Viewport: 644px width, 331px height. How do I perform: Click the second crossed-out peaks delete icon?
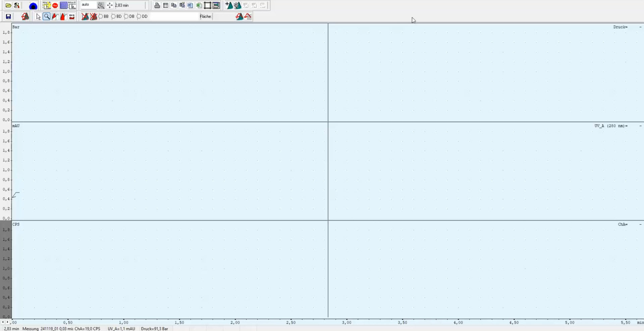click(x=93, y=16)
